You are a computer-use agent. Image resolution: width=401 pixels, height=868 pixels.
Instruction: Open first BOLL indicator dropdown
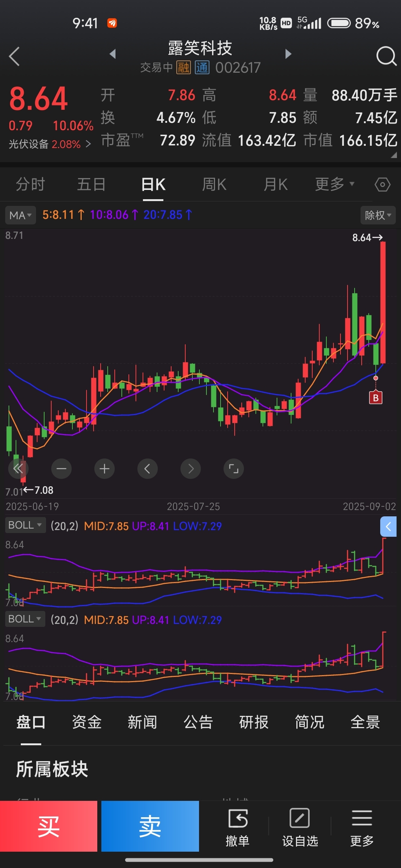[x=25, y=525]
